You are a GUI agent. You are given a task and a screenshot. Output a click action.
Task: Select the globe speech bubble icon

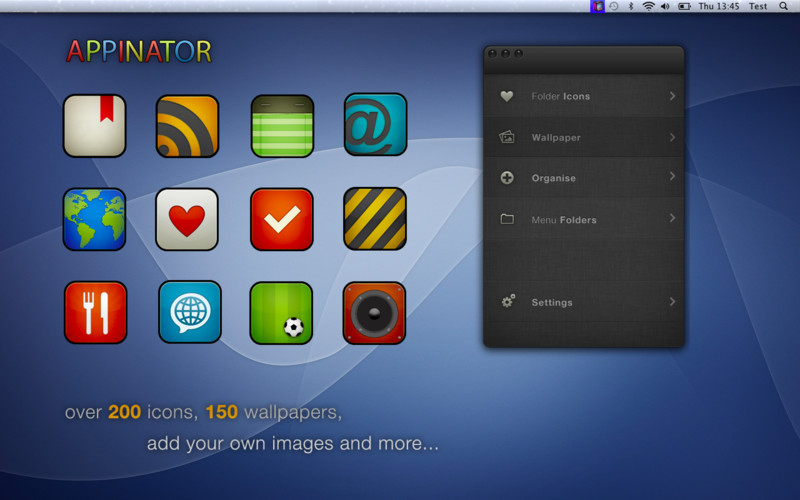click(x=190, y=312)
